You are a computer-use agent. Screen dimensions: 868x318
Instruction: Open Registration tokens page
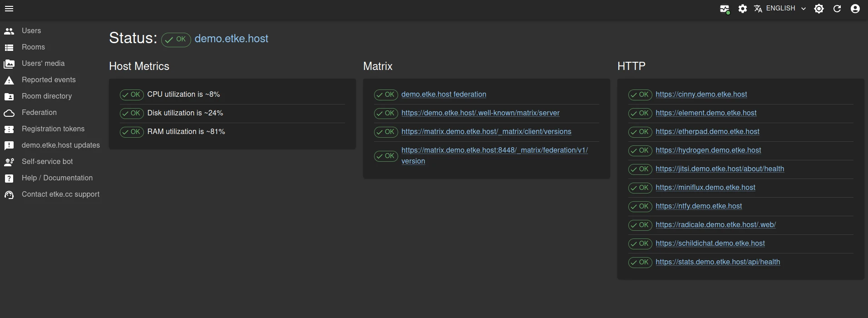(53, 129)
